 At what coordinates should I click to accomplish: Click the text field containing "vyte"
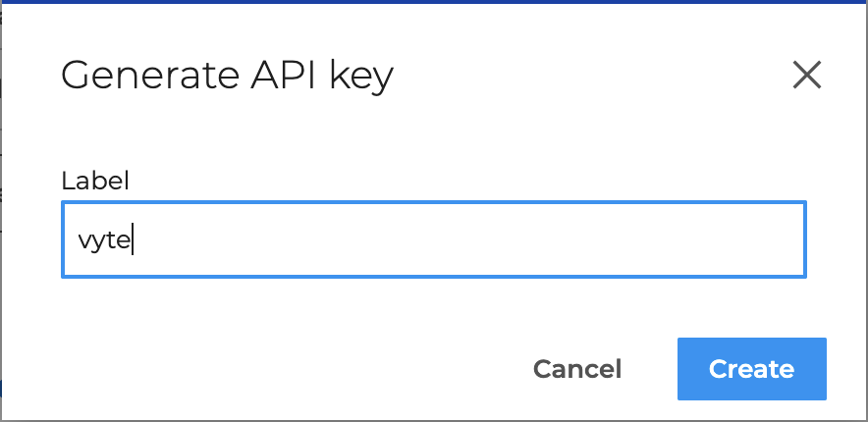click(433, 240)
